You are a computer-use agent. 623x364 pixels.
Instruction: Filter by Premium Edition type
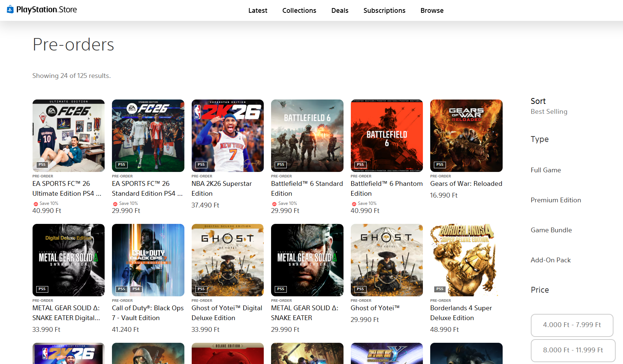pos(556,200)
